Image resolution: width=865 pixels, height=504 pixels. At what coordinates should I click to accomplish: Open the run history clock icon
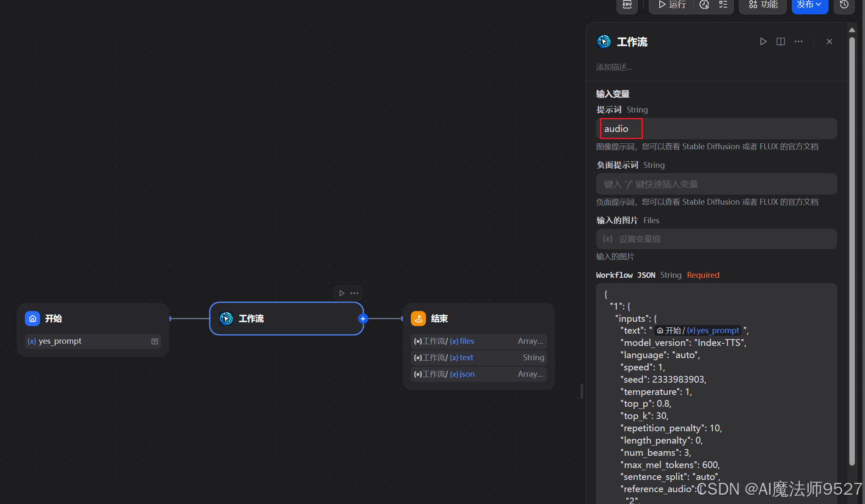pos(704,5)
